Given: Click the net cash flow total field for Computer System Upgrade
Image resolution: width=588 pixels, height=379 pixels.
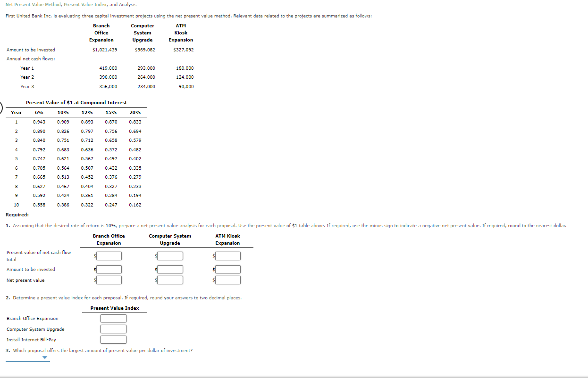Looking at the screenshot, I should 170,255.
